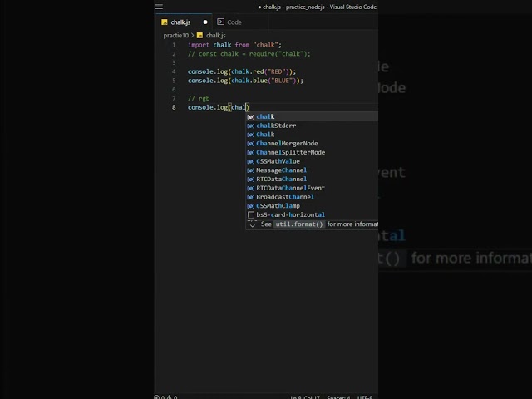Viewport: 532px width, 399px height.
Task: Click line number 4 in gutter
Action: click(x=174, y=71)
